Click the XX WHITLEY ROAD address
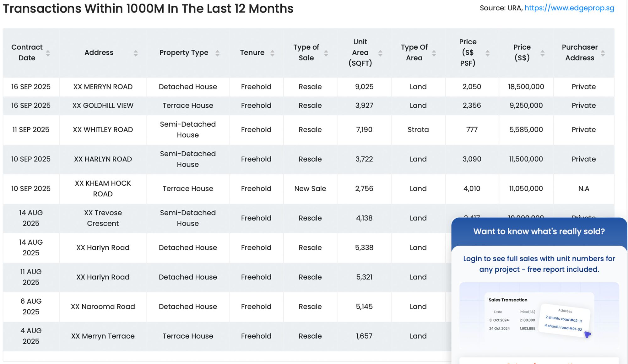 pos(103,130)
